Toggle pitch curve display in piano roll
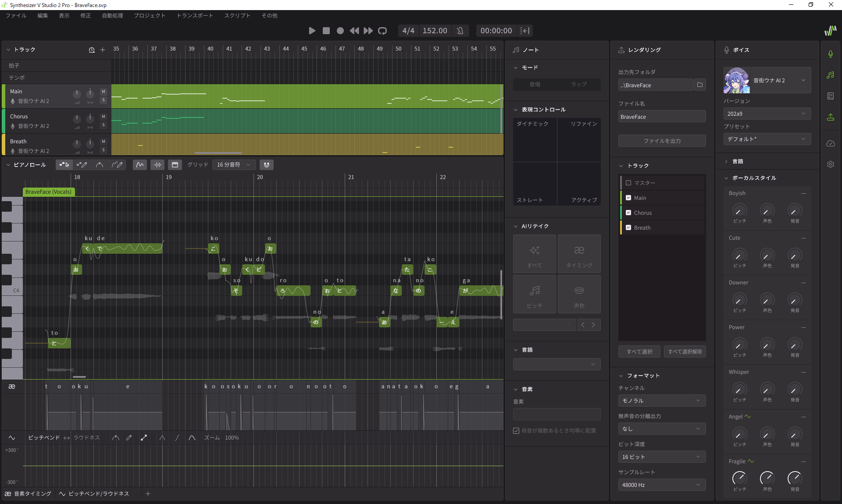Viewport: 842px width, 504px height. [139, 165]
